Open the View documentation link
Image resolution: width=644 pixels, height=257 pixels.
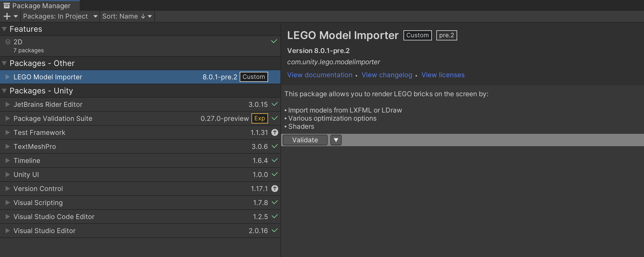click(x=320, y=75)
